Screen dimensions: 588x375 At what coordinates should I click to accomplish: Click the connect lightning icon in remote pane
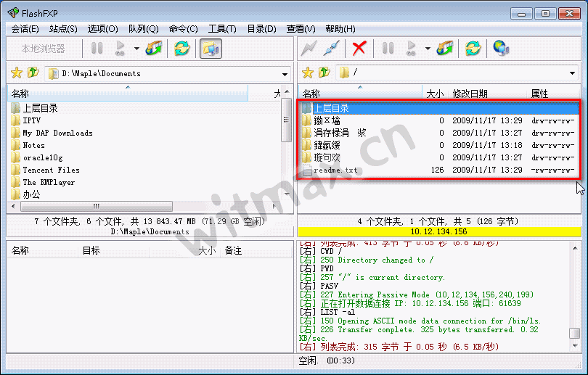(x=309, y=48)
